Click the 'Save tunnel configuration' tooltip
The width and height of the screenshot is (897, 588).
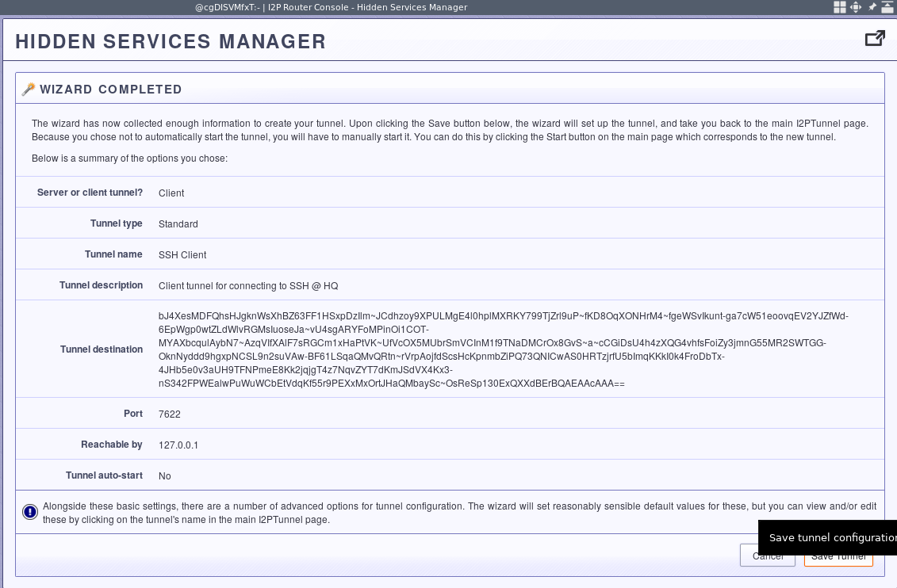(x=827, y=537)
